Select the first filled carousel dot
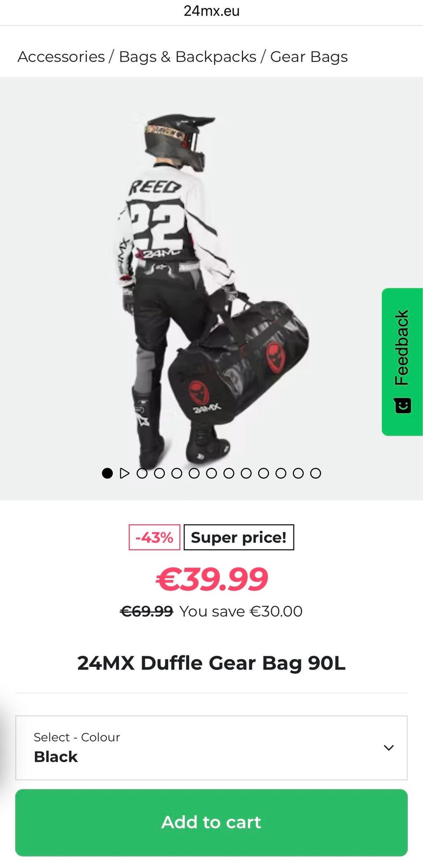 point(107,473)
